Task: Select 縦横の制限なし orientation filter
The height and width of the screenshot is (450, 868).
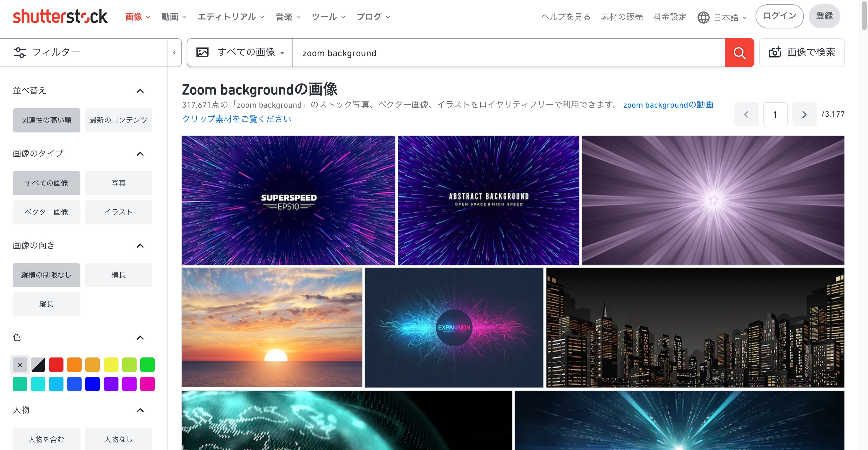Action: click(47, 275)
